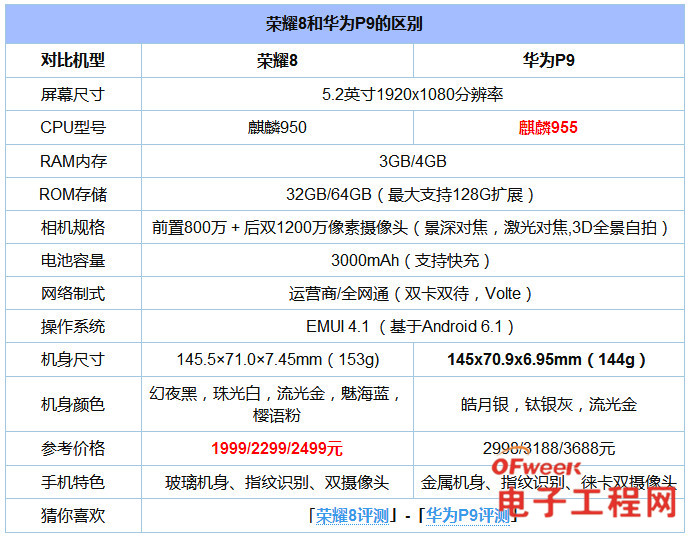Open the 华为P9评测 link
Viewport: 689px width, 536px height.
click(x=468, y=516)
